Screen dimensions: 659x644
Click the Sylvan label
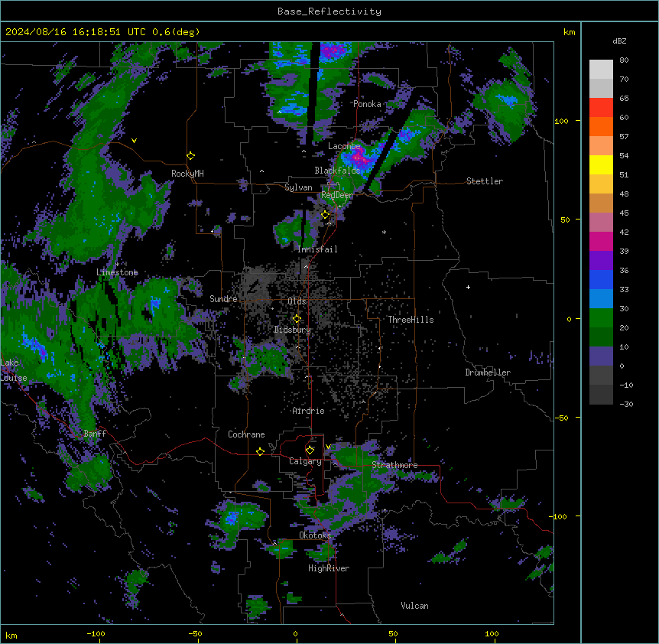coord(298,187)
